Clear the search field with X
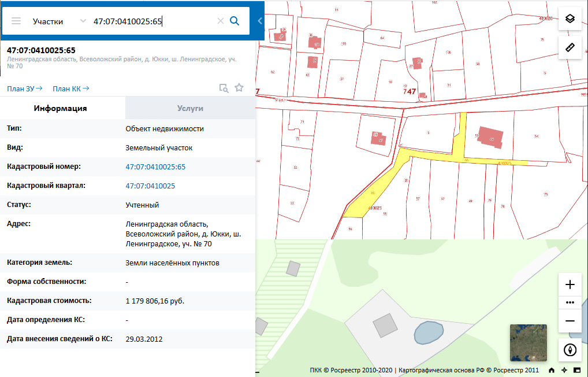 click(220, 21)
